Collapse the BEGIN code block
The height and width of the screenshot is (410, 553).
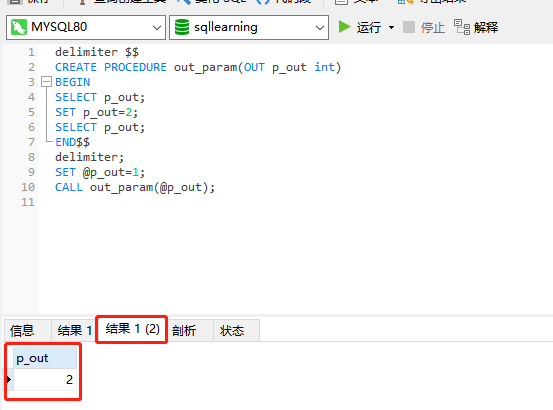(47, 82)
